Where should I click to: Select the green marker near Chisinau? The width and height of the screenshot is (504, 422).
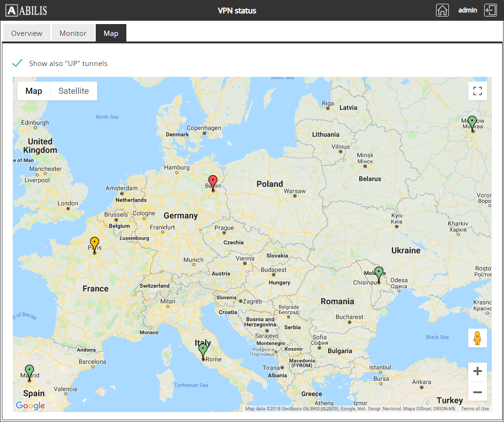click(x=379, y=273)
